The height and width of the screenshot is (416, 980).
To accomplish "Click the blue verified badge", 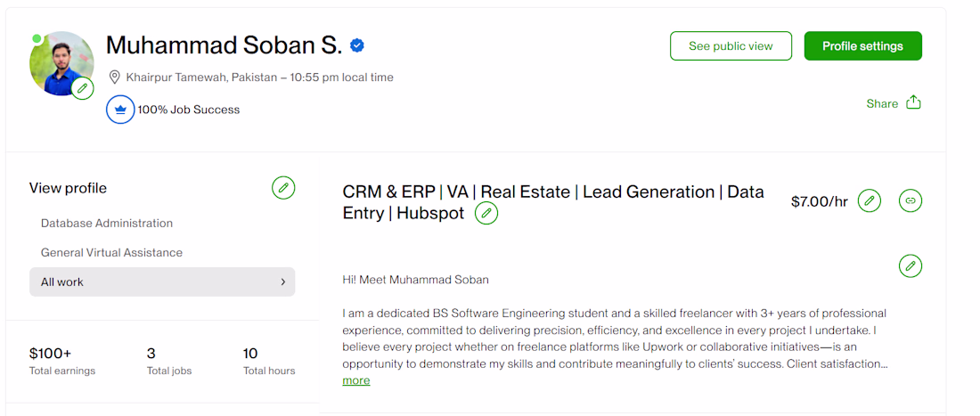I will point(357,45).
